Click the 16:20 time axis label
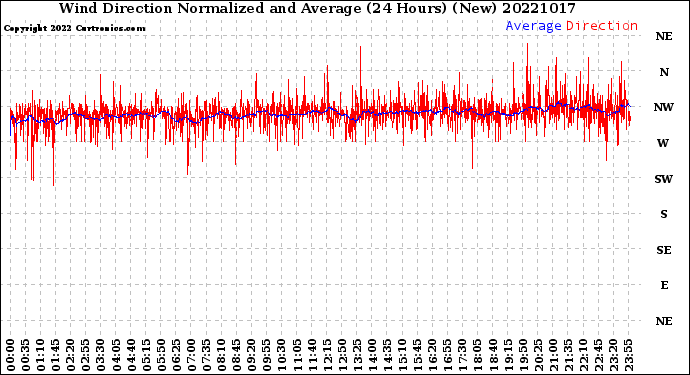 click(433, 355)
